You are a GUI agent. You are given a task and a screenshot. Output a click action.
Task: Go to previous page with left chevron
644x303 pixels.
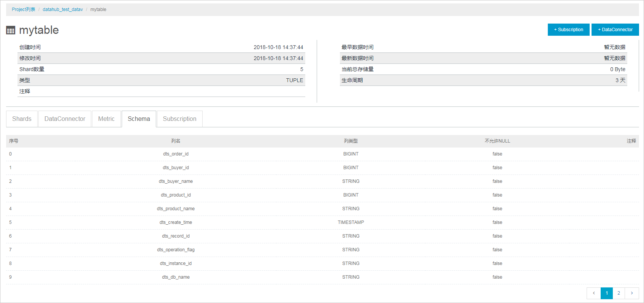(x=593, y=293)
